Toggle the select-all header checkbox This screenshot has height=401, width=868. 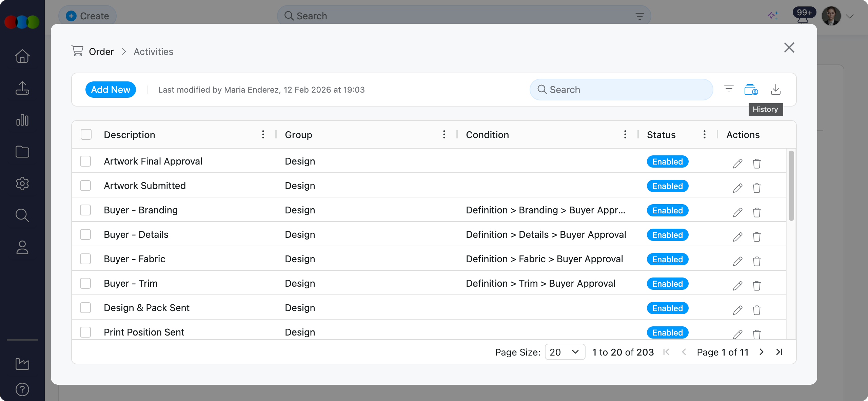86,135
